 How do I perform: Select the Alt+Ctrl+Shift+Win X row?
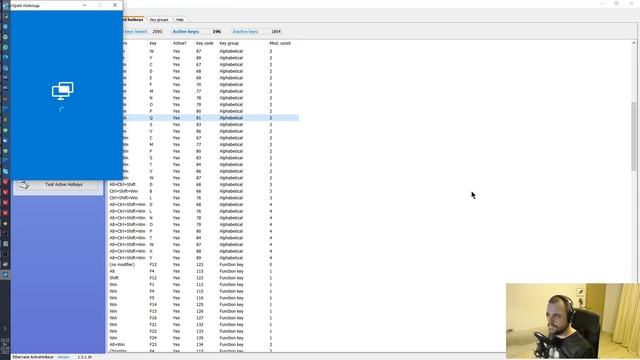tap(203, 251)
